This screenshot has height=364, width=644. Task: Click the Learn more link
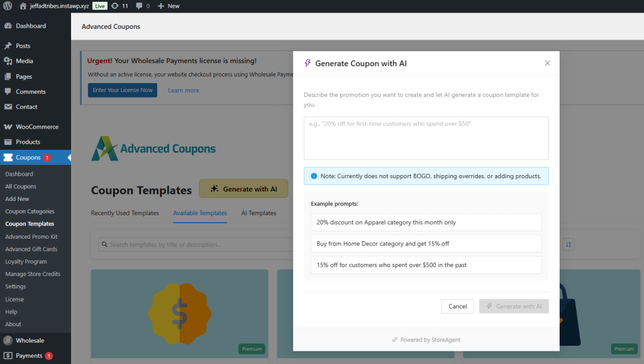(x=184, y=91)
